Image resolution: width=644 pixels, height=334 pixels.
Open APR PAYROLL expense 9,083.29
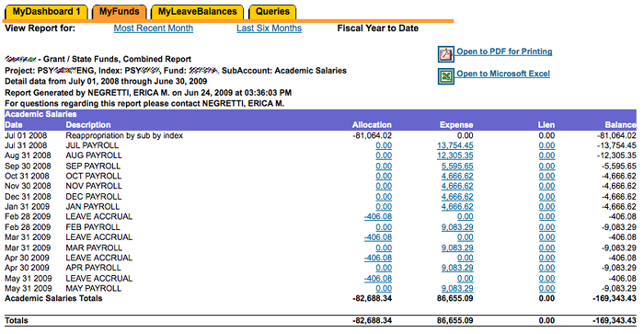click(x=457, y=268)
